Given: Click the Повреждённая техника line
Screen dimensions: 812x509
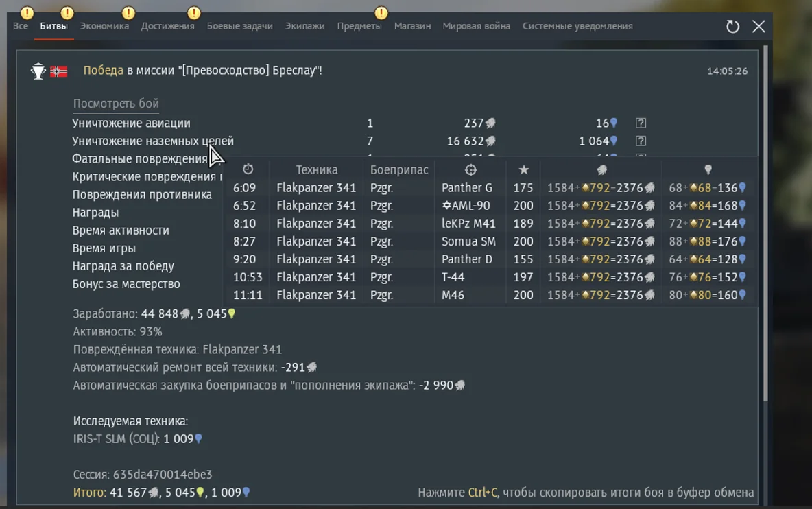Looking at the screenshot, I should point(177,350).
